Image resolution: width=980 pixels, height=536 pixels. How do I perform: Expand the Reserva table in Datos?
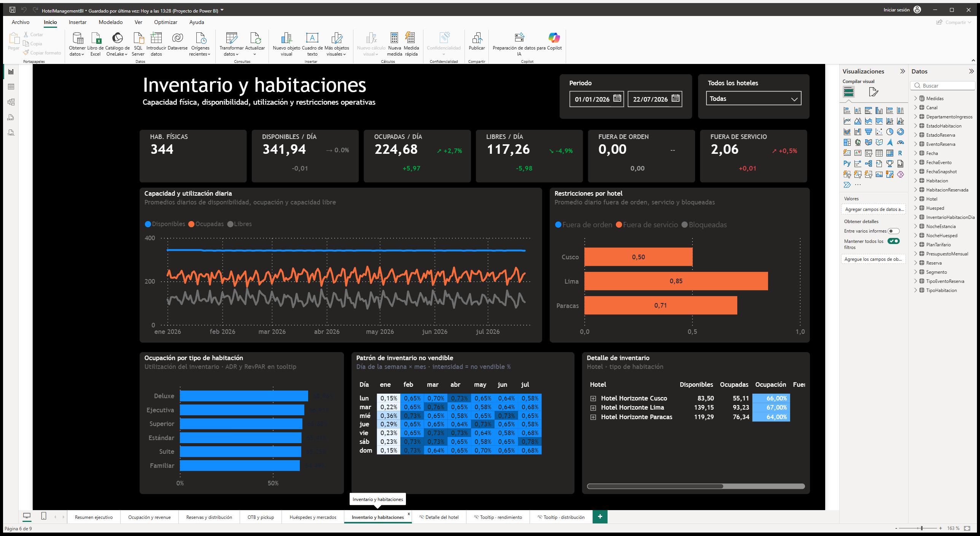pos(916,263)
